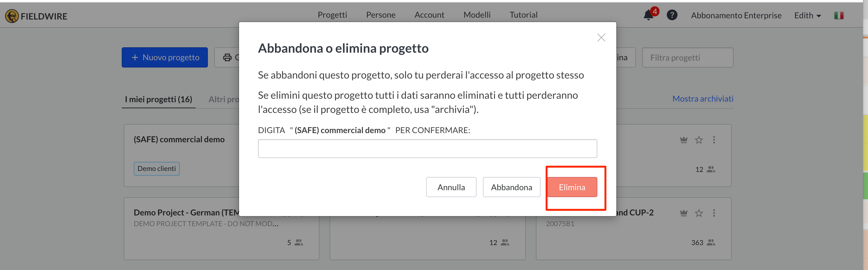Viewport: 868px width, 270px height.
Task: Switch to I miei progetti tab
Action: click(x=158, y=99)
